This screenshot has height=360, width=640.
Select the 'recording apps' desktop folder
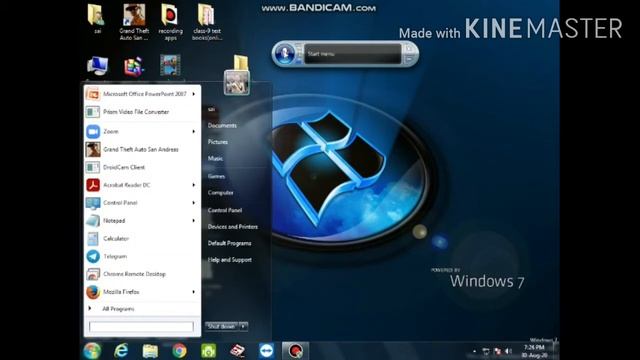click(170, 22)
